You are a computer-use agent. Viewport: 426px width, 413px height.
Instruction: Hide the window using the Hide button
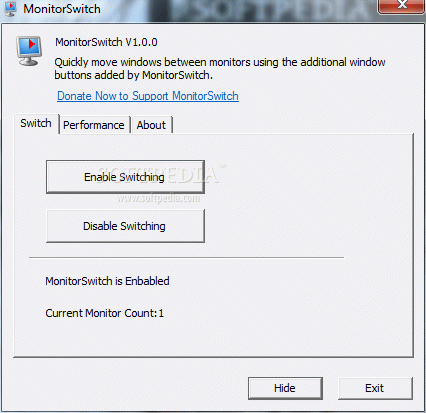pyautogui.click(x=285, y=388)
